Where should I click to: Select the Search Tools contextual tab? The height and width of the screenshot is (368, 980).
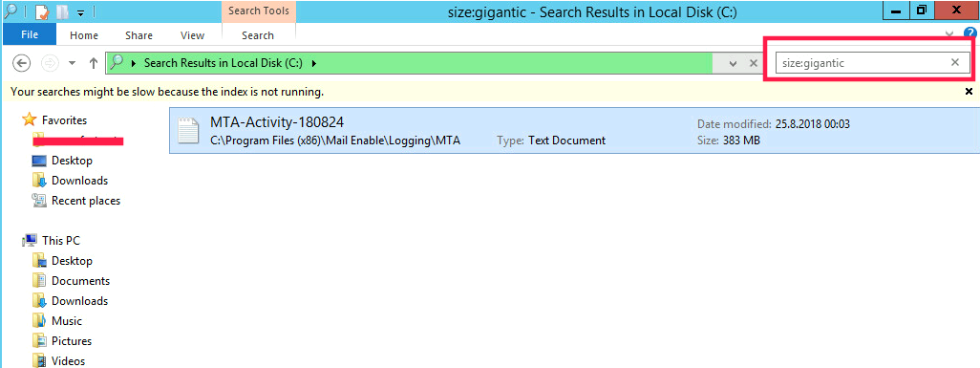coord(259,11)
